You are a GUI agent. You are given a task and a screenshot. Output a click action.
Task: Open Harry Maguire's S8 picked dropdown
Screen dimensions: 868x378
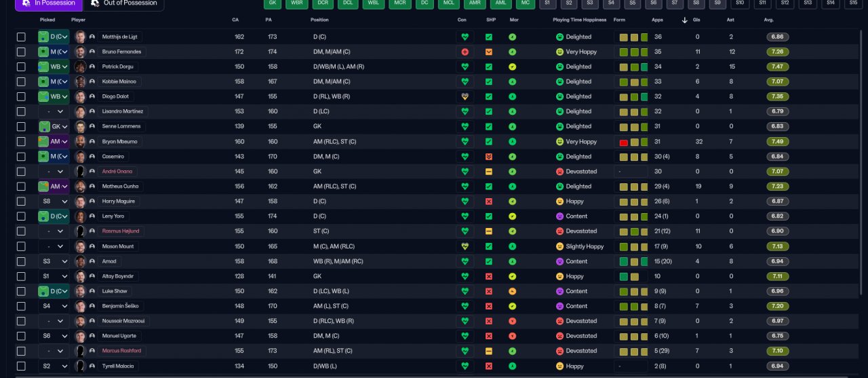[x=54, y=202]
